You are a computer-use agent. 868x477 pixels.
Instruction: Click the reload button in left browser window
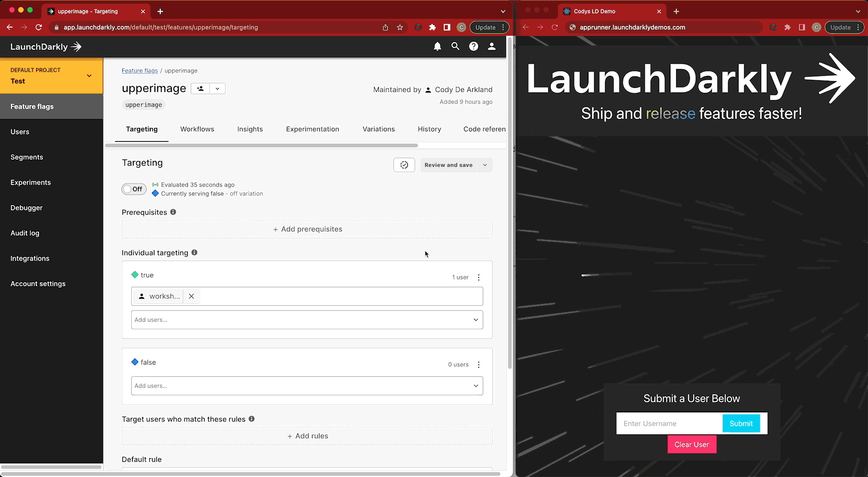(39, 27)
